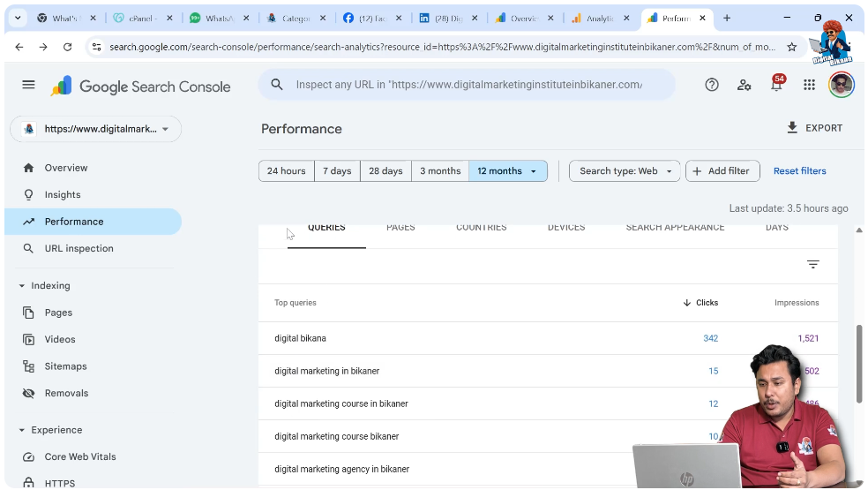Open the main hamburger menu
The height and width of the screenshot is (490, 868).
28,85
